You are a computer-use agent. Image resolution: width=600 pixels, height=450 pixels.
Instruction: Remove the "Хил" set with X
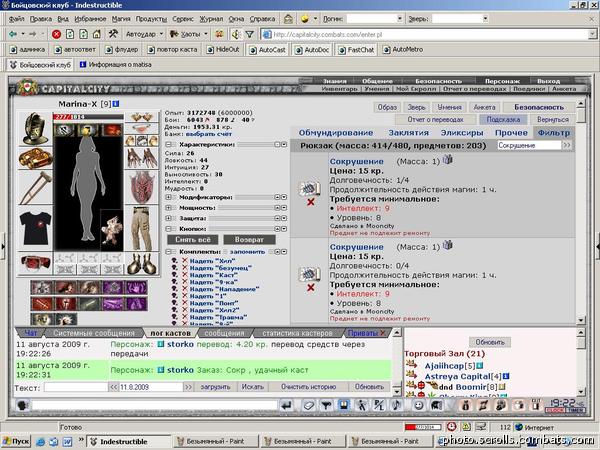click(184, 261)
